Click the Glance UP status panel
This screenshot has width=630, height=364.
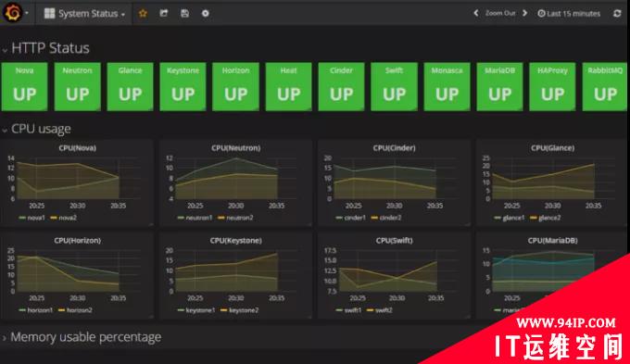[x=131, y=86]
